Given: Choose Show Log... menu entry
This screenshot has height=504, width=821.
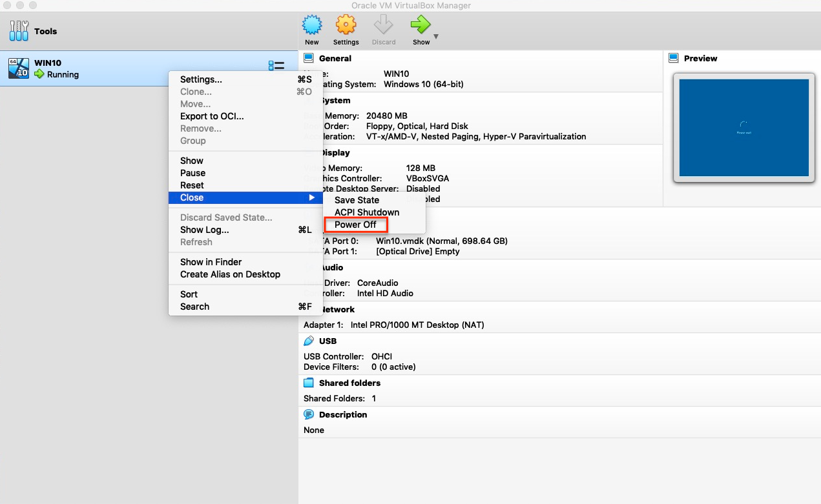Looking at the screenshot, I should 245,230.
